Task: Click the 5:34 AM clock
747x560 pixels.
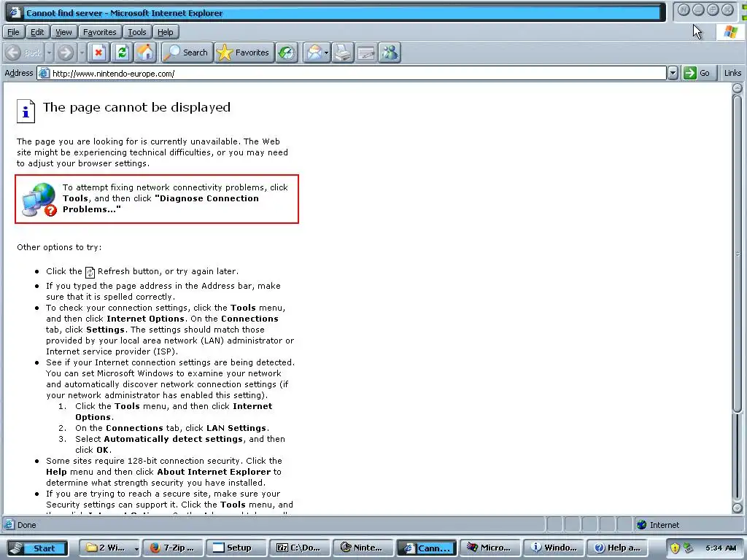Action: [x=721, y=548]
